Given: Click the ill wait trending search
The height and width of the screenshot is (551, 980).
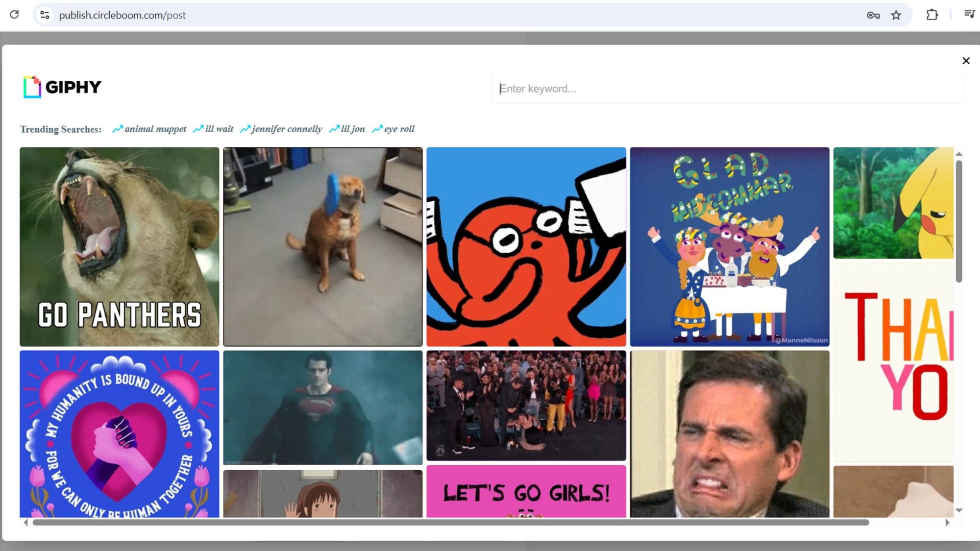Looking at the screenshot, I should tap(219, 129).
